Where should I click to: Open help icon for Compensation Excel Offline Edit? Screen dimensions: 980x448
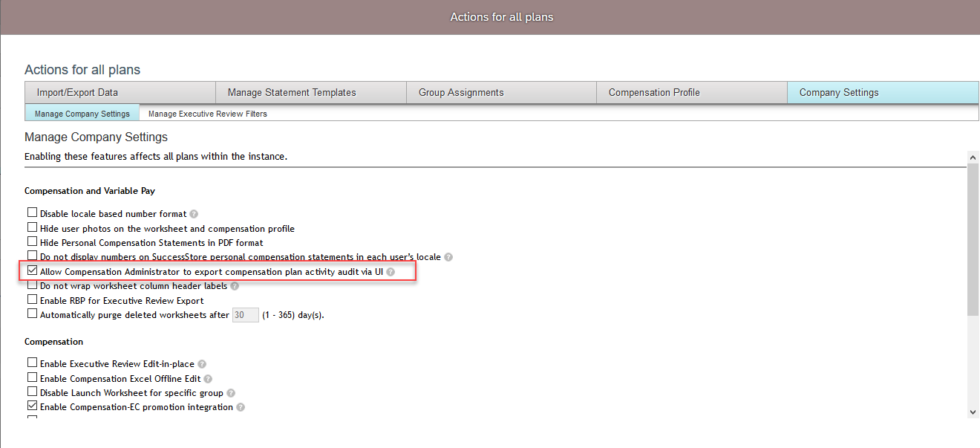pyautogui.click(x=208, y=379)
